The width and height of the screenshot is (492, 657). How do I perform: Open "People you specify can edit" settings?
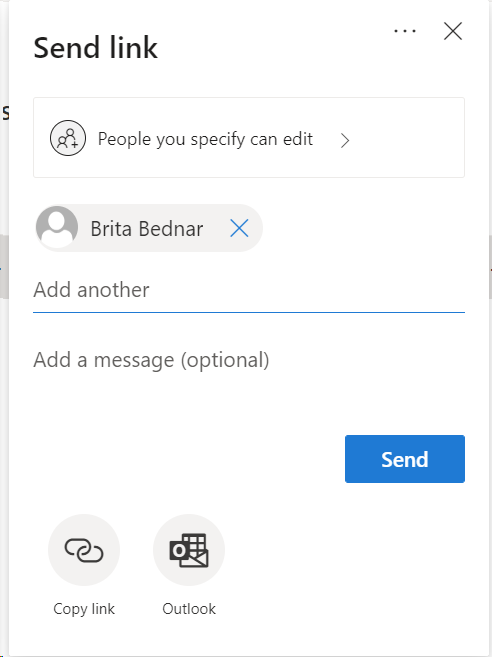(249, 137)
